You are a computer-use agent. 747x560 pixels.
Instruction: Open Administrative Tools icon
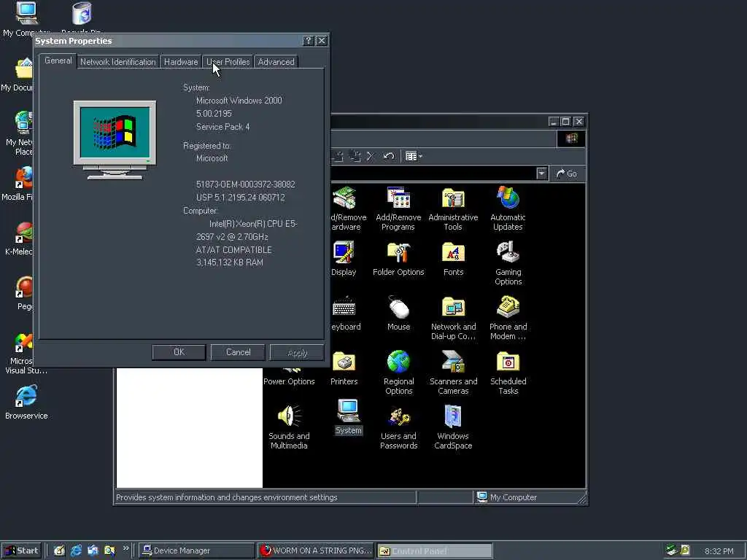coord(453,208)
